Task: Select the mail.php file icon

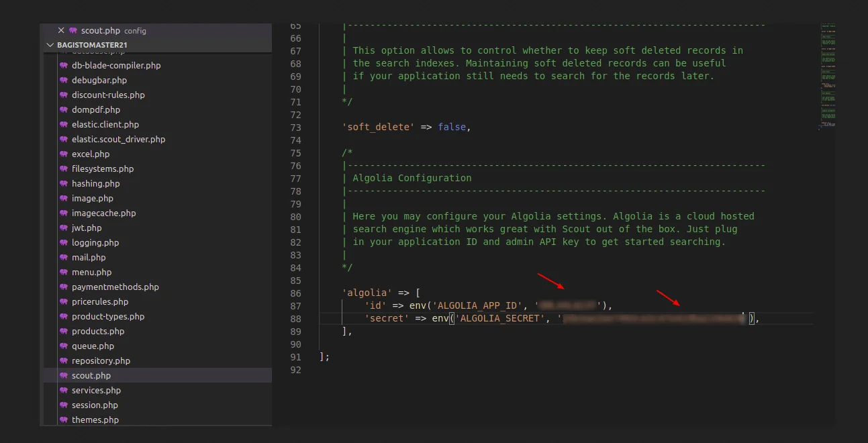Action: pyautogui.click(x=64, y=257)
